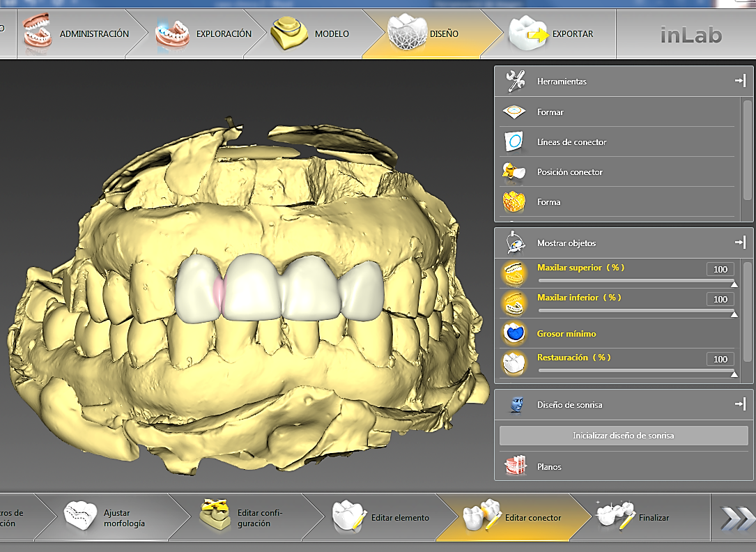Click the Mostrar objetos lamp icon
The image size is (756, 552).
tap(515, 243)
